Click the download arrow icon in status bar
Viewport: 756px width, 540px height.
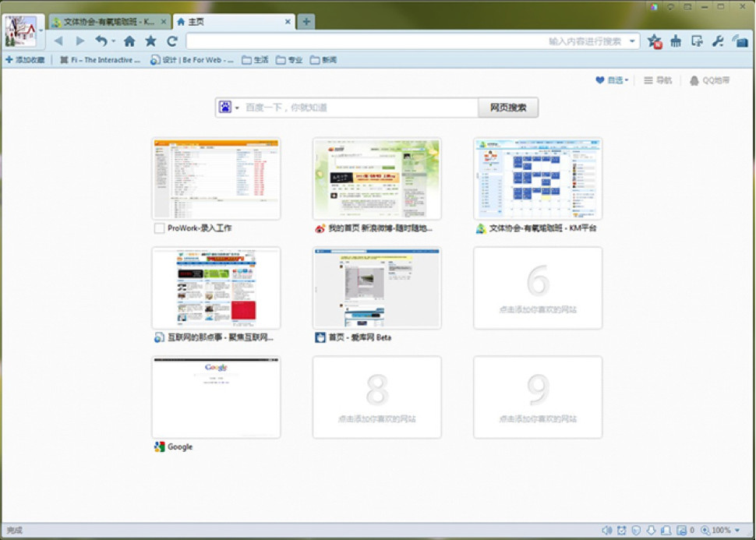click(652, 531)
